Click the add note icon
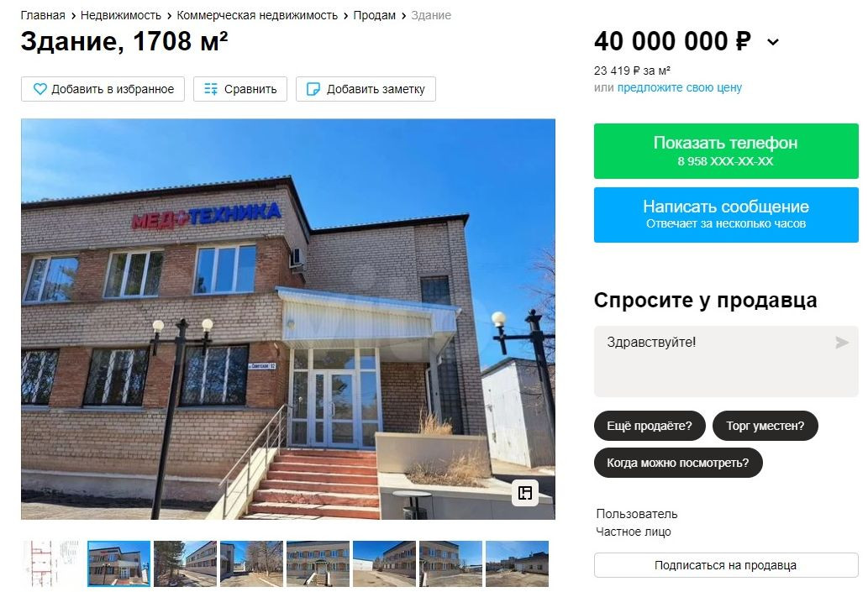 (x=313, y=89)
